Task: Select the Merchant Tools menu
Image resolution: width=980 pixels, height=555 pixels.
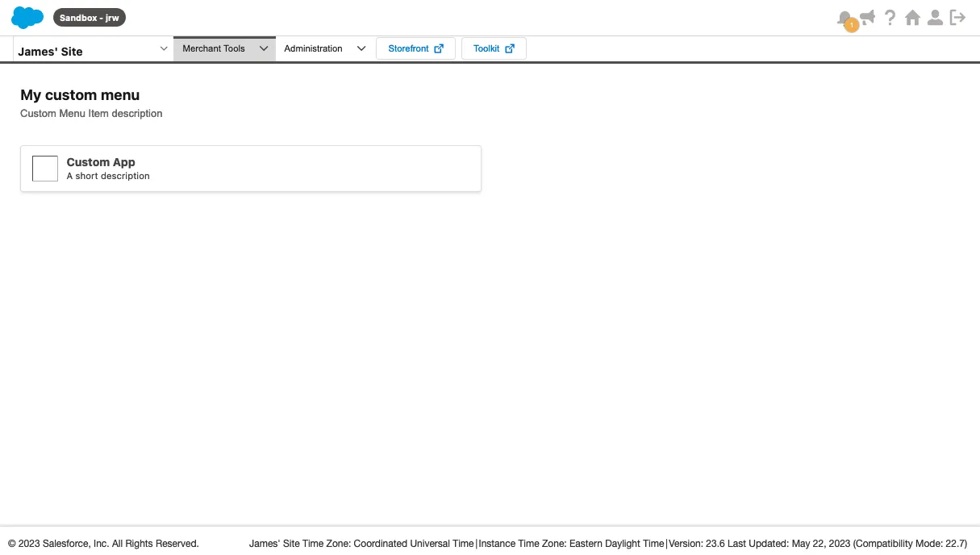Action: point(214,48)
